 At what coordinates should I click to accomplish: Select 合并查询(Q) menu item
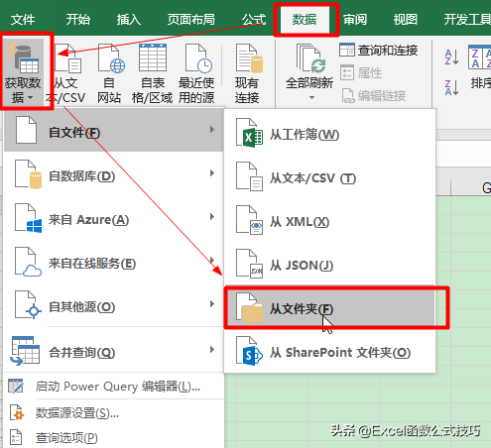114,350
